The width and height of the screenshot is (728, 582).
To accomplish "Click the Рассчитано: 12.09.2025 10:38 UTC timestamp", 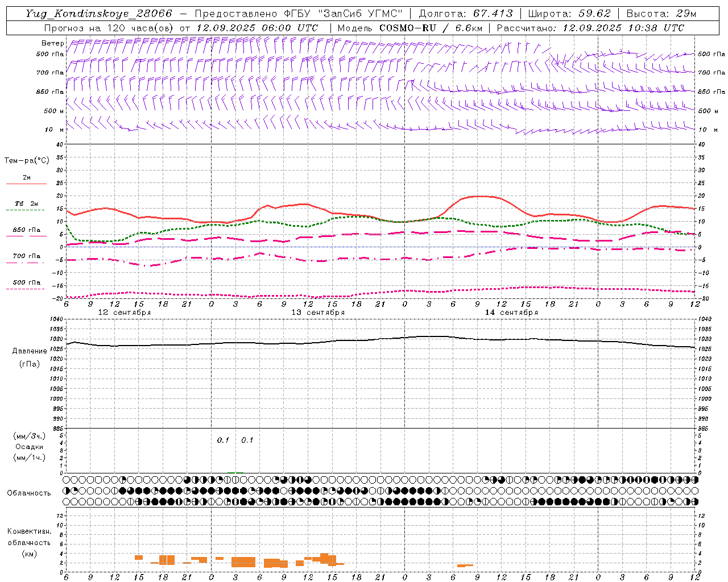I will click(590, 28).
